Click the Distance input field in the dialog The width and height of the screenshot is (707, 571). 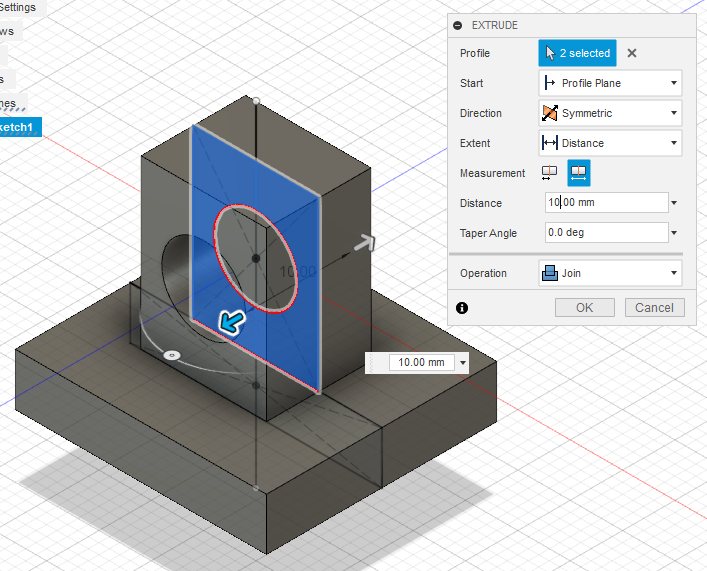[x=606, y=203]
